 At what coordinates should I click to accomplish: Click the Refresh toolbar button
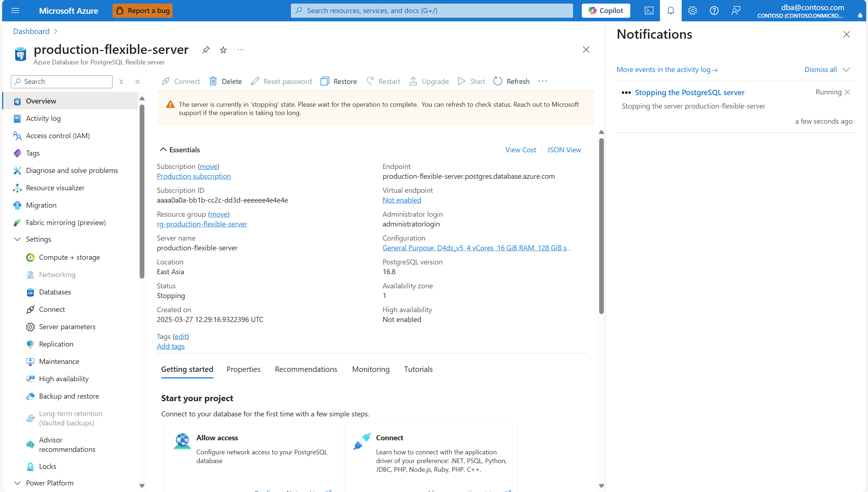click(512, 81)
